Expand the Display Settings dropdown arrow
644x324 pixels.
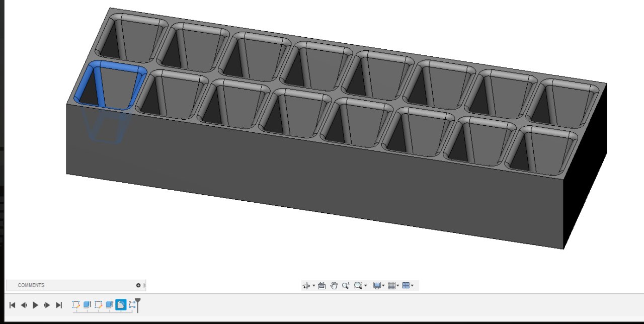383,286
